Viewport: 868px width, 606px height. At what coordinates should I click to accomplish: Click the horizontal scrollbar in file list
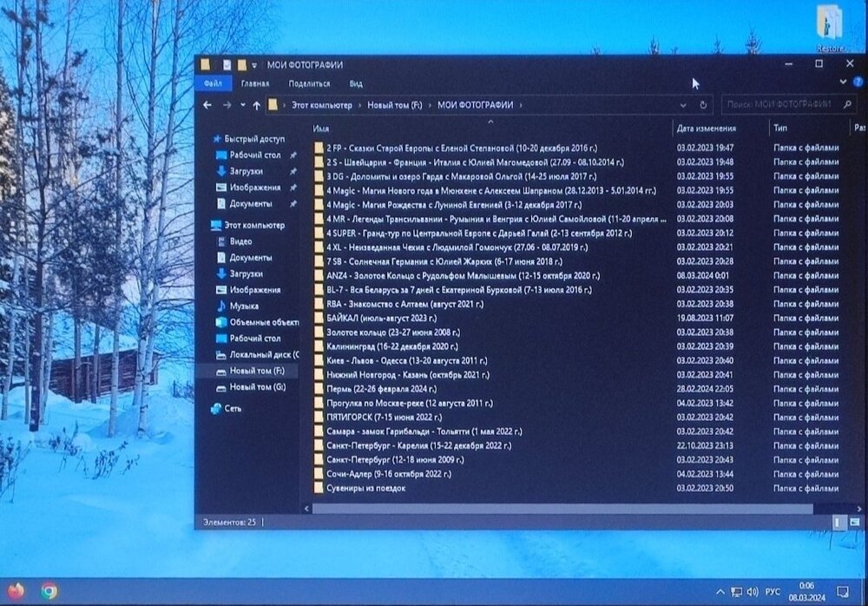(x=562, y=509)
